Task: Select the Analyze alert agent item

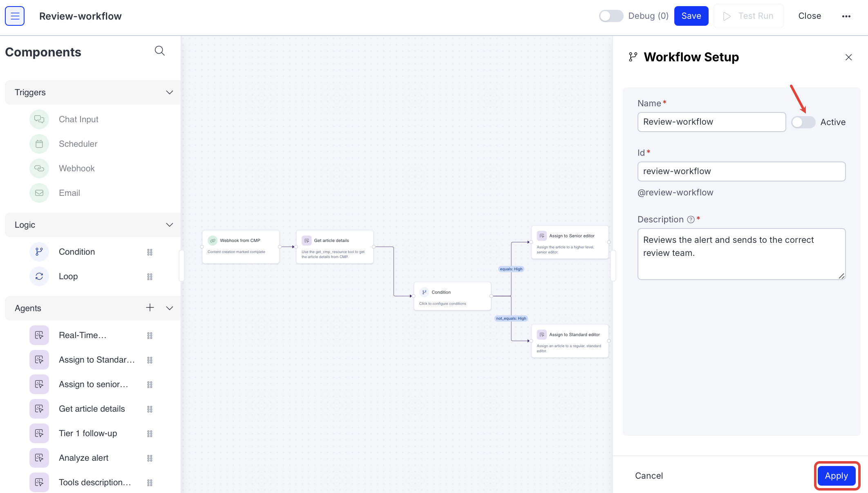Action: (x=83, y=458)
